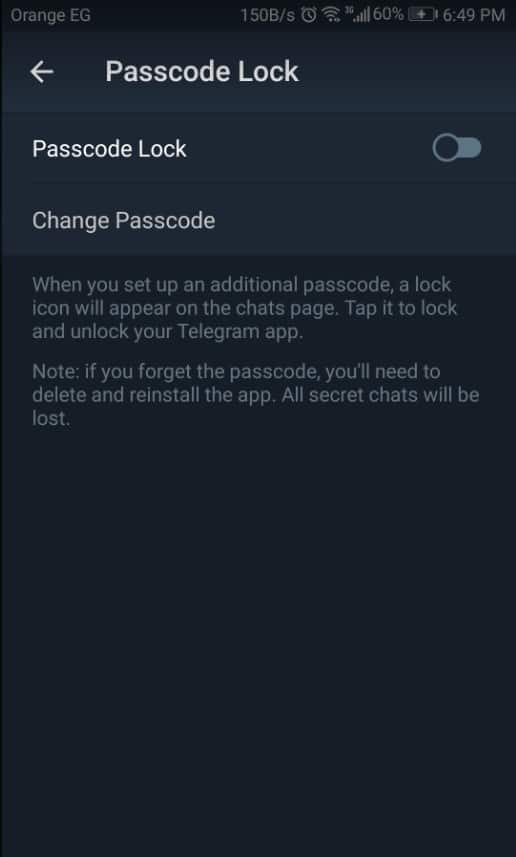Image resolution: width=516 pixels, height=857 pixels.
Task: Tap the Passcode Lock header title
Action: point(202,72)
